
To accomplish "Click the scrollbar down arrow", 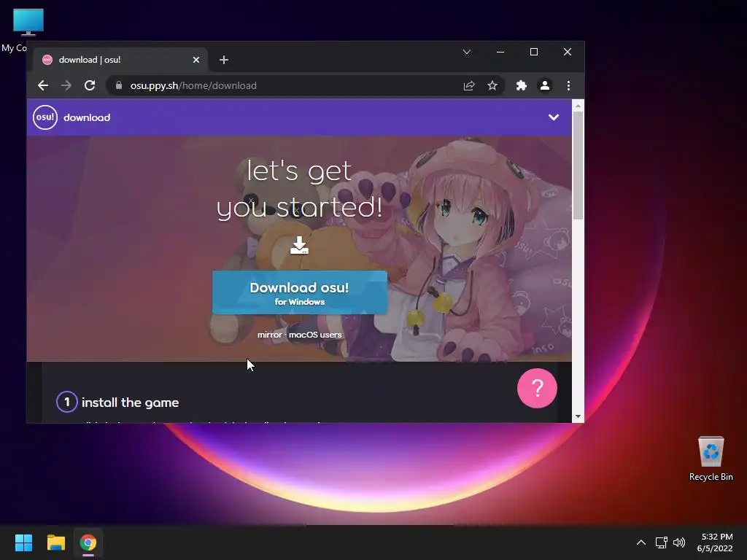I will coord(578,416).
